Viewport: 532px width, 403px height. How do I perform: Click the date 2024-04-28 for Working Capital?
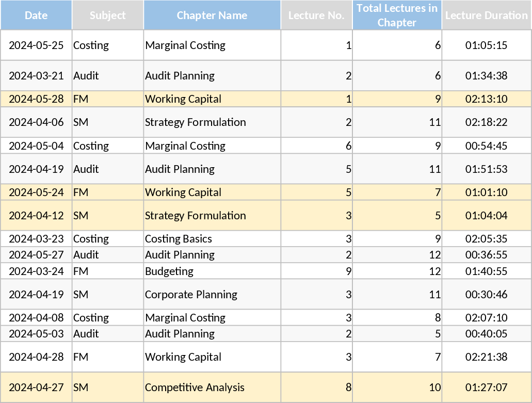tap(36, 357)
